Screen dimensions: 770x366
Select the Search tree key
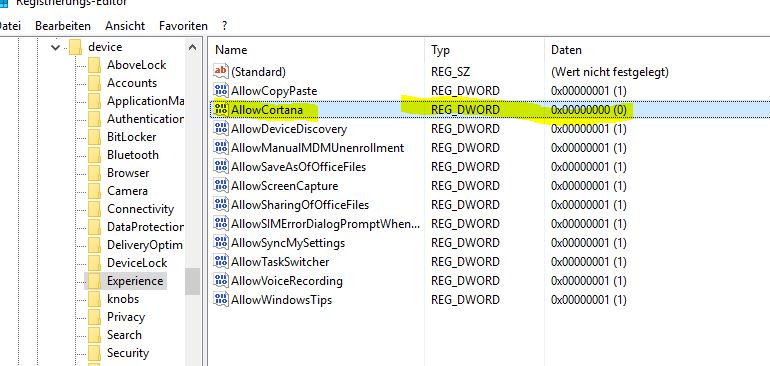(124, 335)
